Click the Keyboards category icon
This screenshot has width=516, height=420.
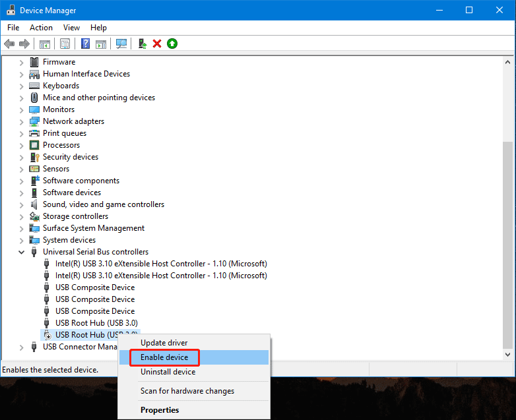coord(34,86)
